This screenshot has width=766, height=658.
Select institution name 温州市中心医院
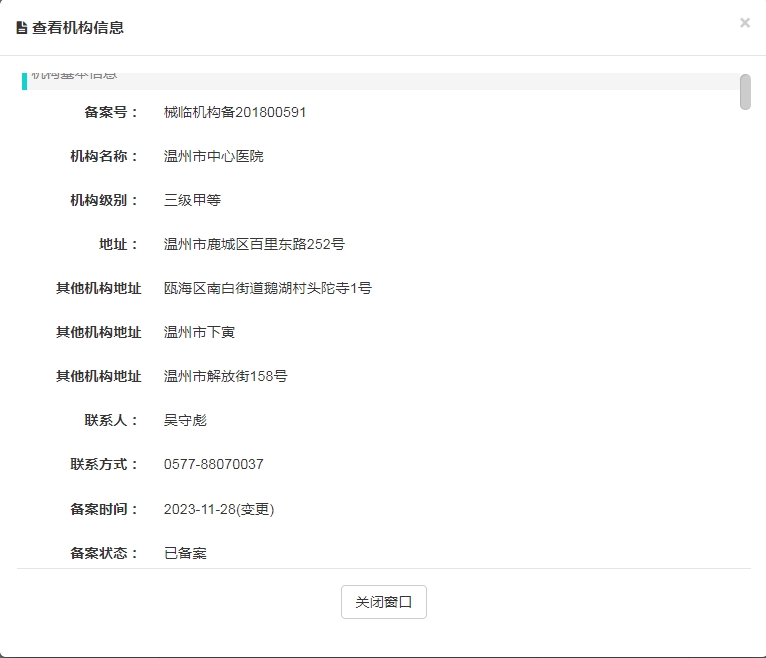213,156
